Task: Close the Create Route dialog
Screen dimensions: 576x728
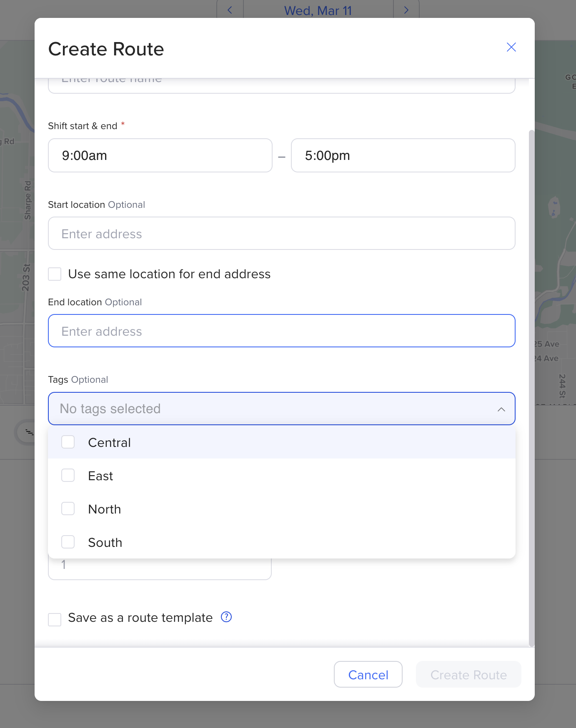Action: coord(511,47)
